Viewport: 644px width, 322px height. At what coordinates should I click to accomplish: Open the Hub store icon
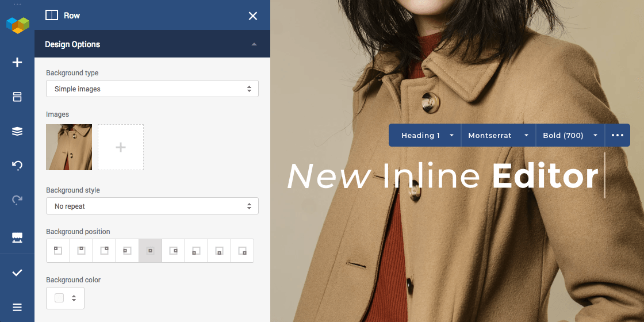(x=17, y=237)
